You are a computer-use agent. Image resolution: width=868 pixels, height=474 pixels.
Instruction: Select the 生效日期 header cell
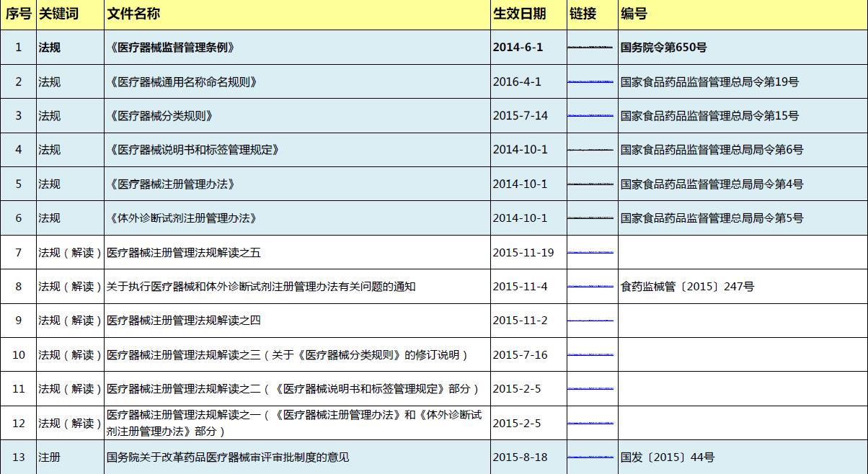tap(528, 14)
